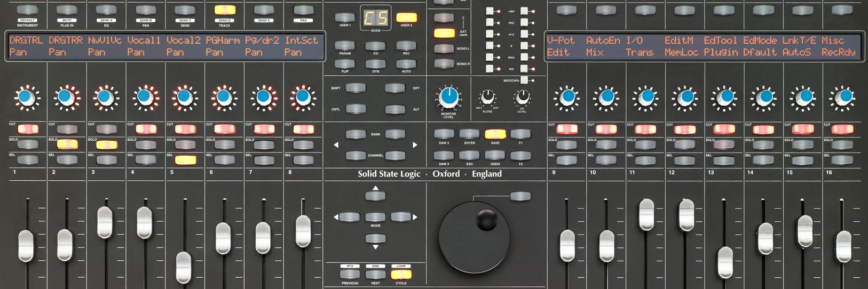Toggle SOLO on channel 3
Viewport: 868px width, 289px height.
pyautogui.click(x=106, y=144)
